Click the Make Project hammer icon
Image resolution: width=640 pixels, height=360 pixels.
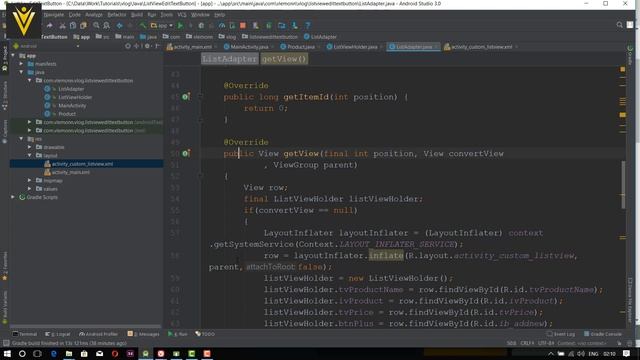click(x=142, y=25)
